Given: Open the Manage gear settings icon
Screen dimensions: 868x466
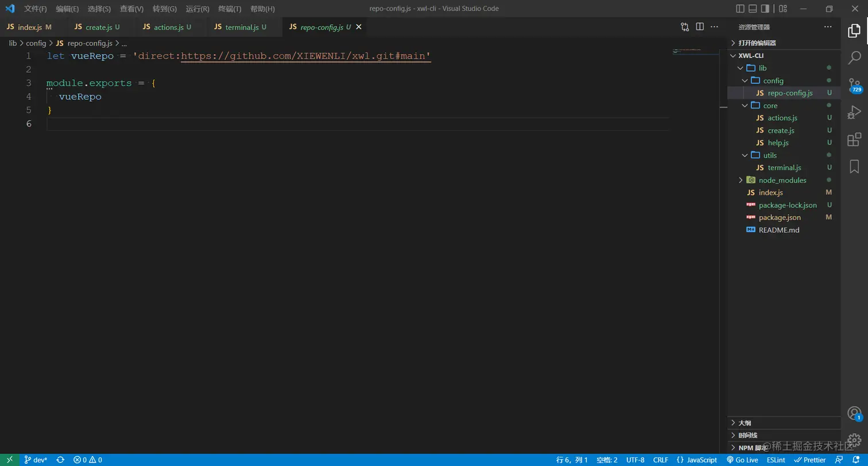Looking at the screenshot, I should 854,441.
